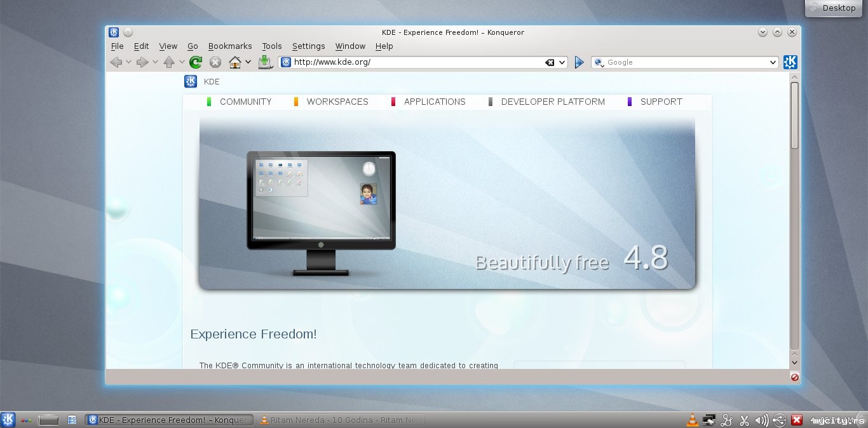Click the Back arrow in Konqueror toolbar
Image resolution: width=868 pixels, height=428 pixels.
(x=116, y=62)
